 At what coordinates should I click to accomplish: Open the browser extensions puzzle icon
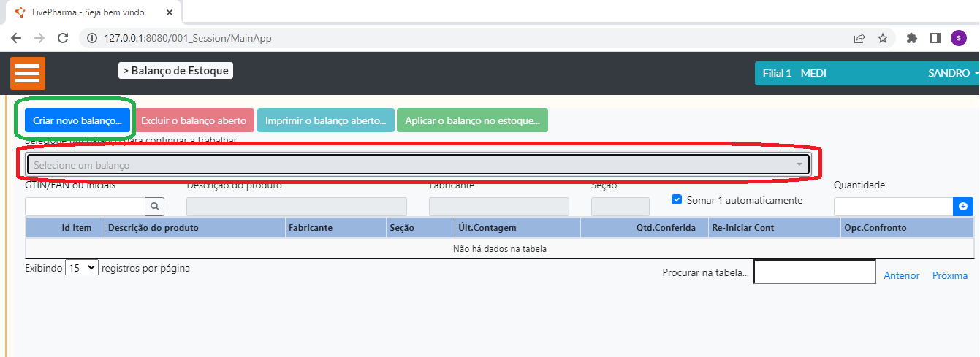(x=911, y=38)
